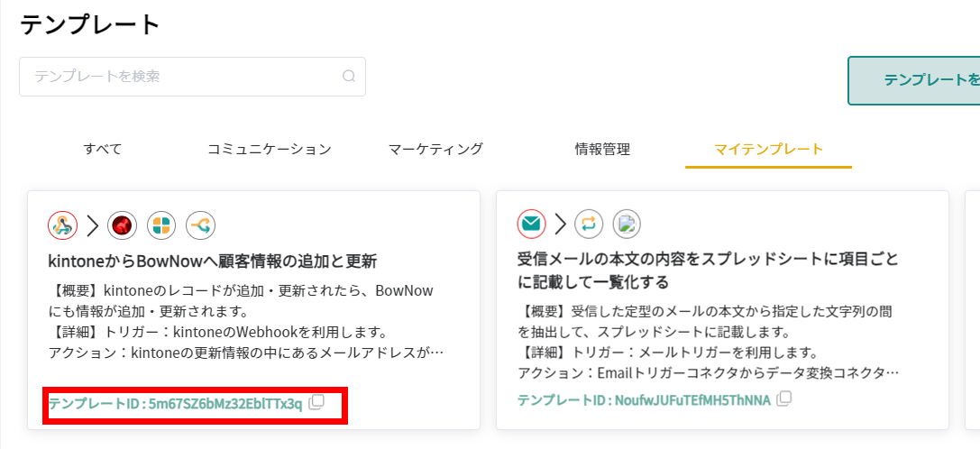Click the orange branching arrow icon

200,224
